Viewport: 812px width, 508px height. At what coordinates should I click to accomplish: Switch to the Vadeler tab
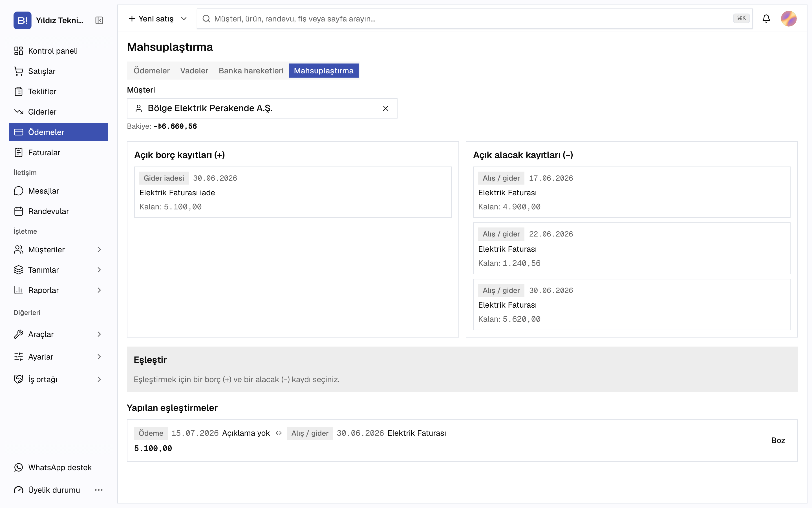coord(194,71)
